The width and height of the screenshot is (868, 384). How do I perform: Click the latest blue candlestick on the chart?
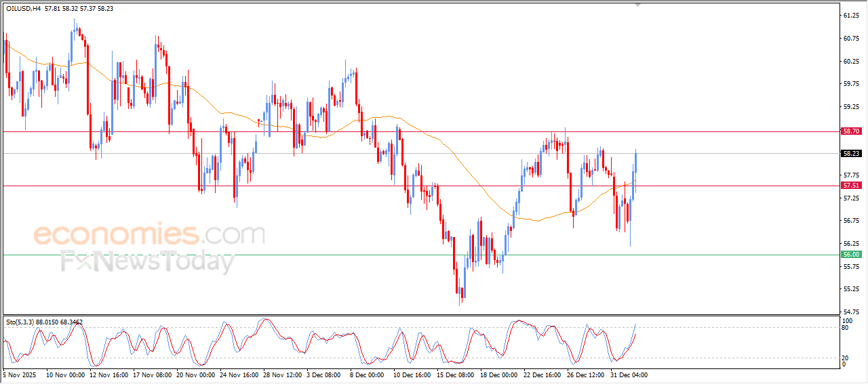(636, 171)
